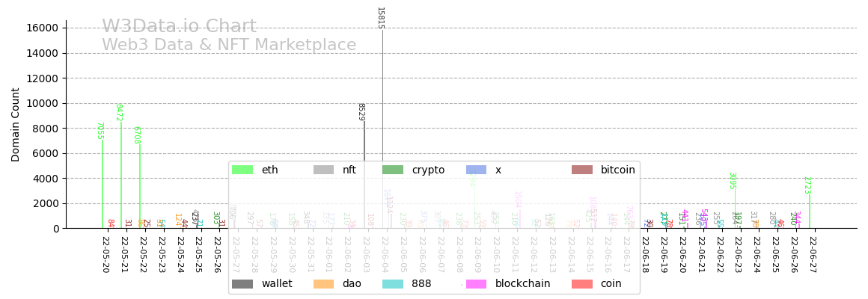Click the Domain Count axis label
This screenshot has height=299, width=868.
(16, 124)
